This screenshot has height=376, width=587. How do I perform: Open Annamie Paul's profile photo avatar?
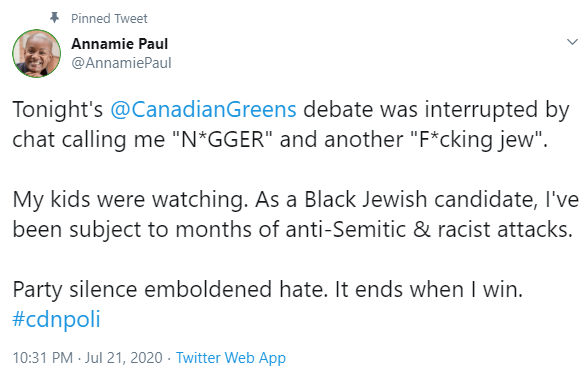point(36,54)
